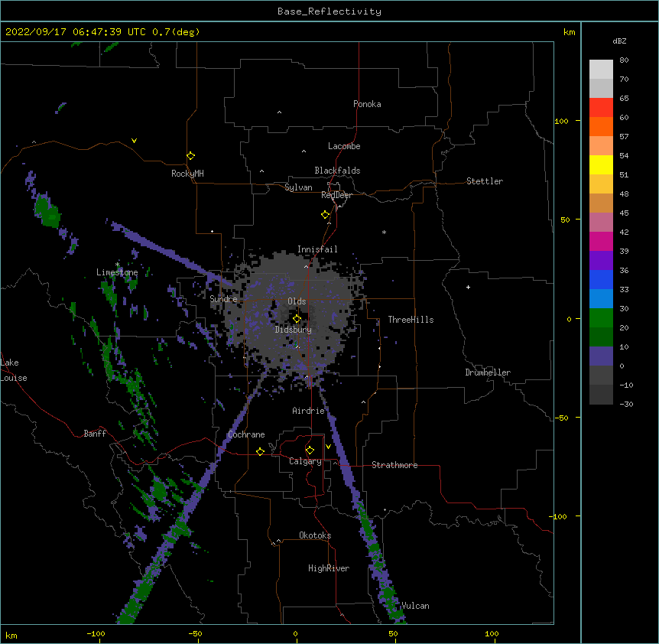659x644 pixels.
Task: Click the dBZ legend heading
Action: coord(619,41)
